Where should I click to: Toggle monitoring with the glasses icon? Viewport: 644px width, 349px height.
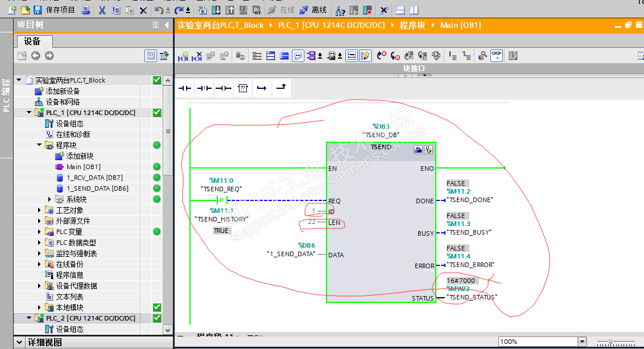tap(497, 56)
